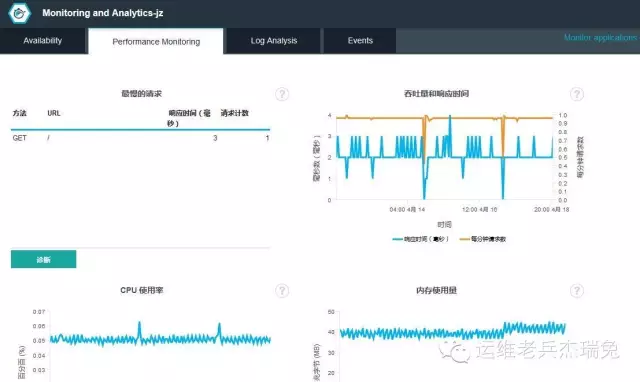Follow the Monitor applications link
The width and height of the screenshot is (640, 382).
point(600,38)
